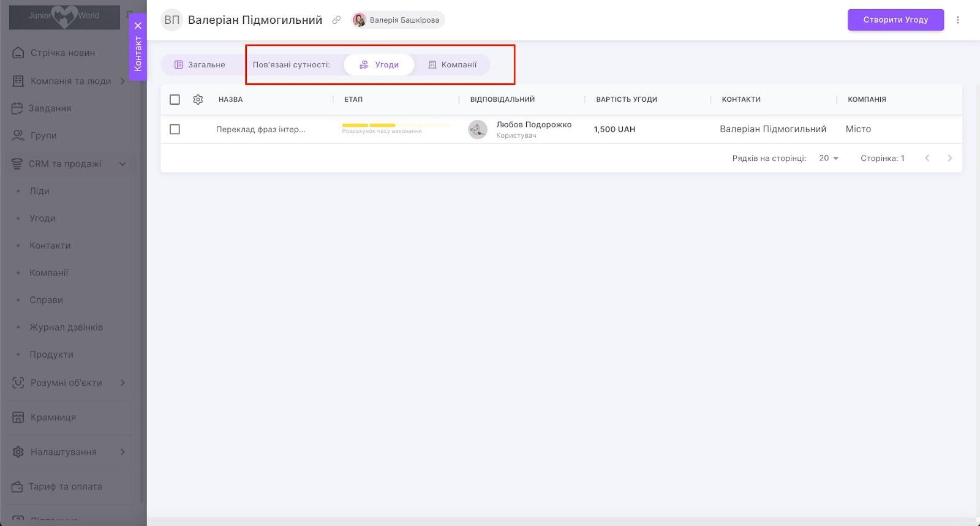Click the Створити Угоду button
Viewport: 980px width, 526px height.
click(895, 20)
